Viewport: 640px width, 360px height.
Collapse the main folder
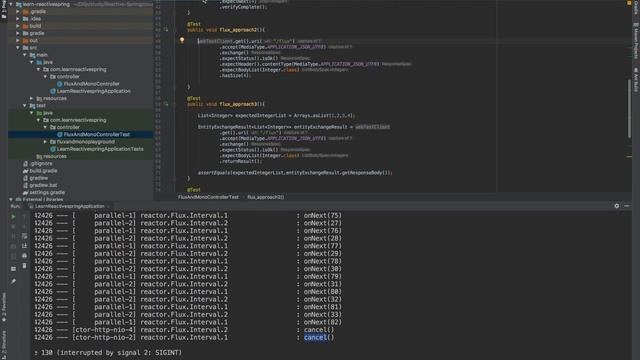point(24,55)
